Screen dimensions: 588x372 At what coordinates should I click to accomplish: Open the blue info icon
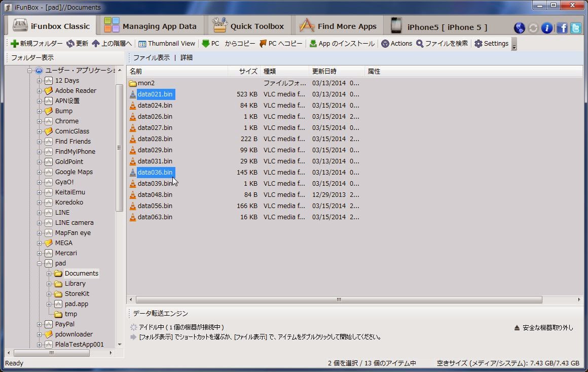547,28
